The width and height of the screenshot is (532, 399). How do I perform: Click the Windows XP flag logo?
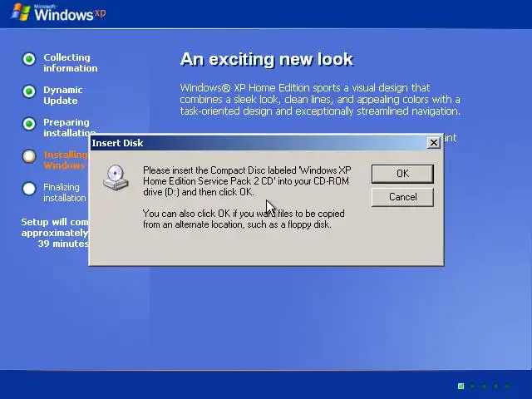pyautogui.click(x=20, y=12)
